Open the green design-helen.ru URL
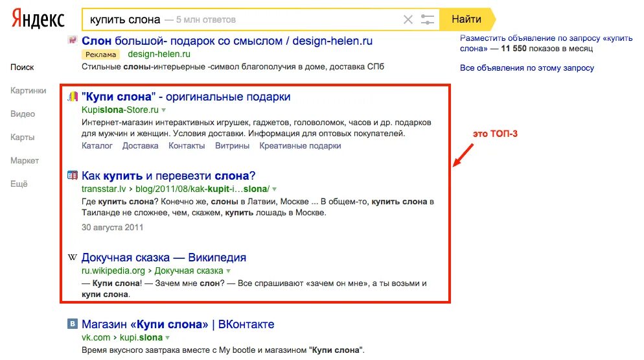This screenshot has height=360, width=644. click(159, 54)
